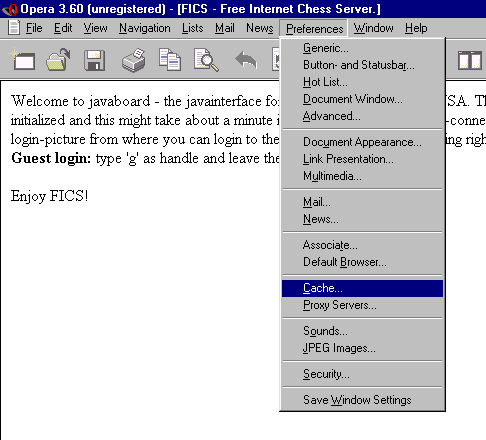Select Hot List... preferences entry
Viewport: 486px width, 440px height.
[x=362, y=82]
